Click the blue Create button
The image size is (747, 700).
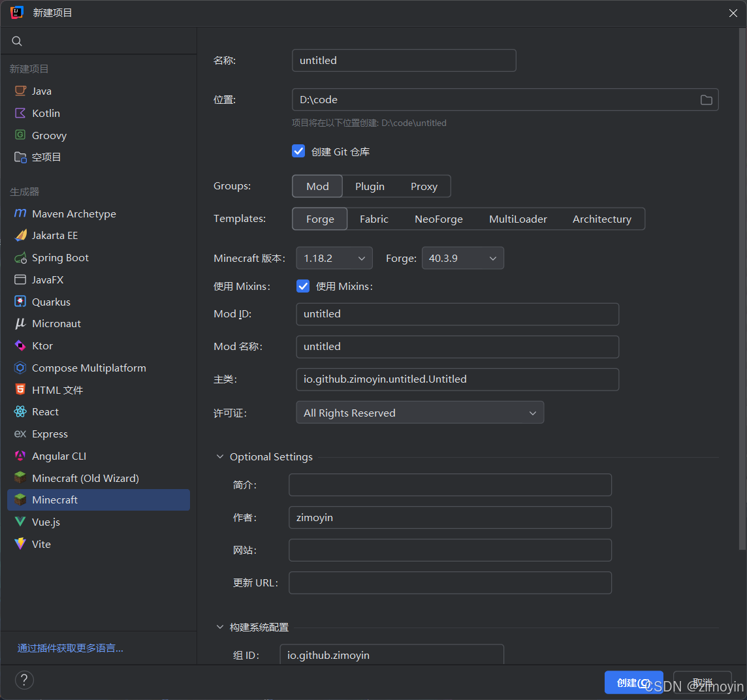633,682
